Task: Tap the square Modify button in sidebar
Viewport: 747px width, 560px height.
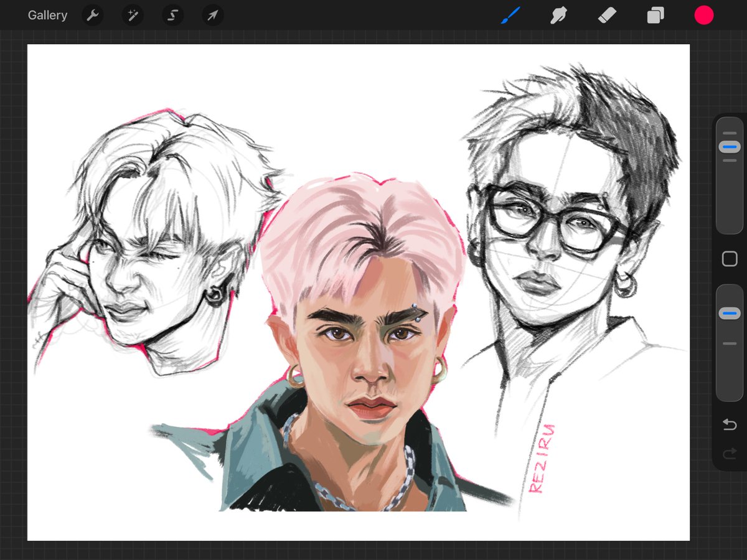Action: [x=730, y=259]
